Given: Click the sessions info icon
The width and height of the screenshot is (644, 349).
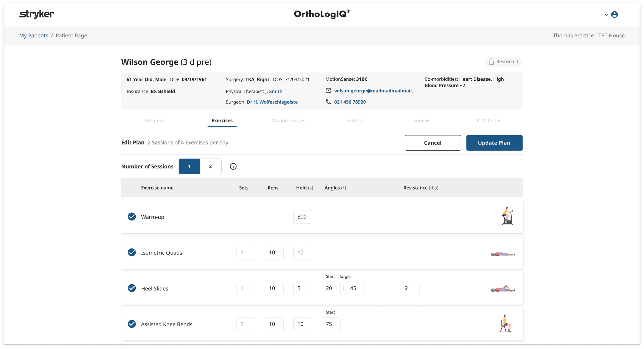Looking at the screenshot, I should 233,166.
